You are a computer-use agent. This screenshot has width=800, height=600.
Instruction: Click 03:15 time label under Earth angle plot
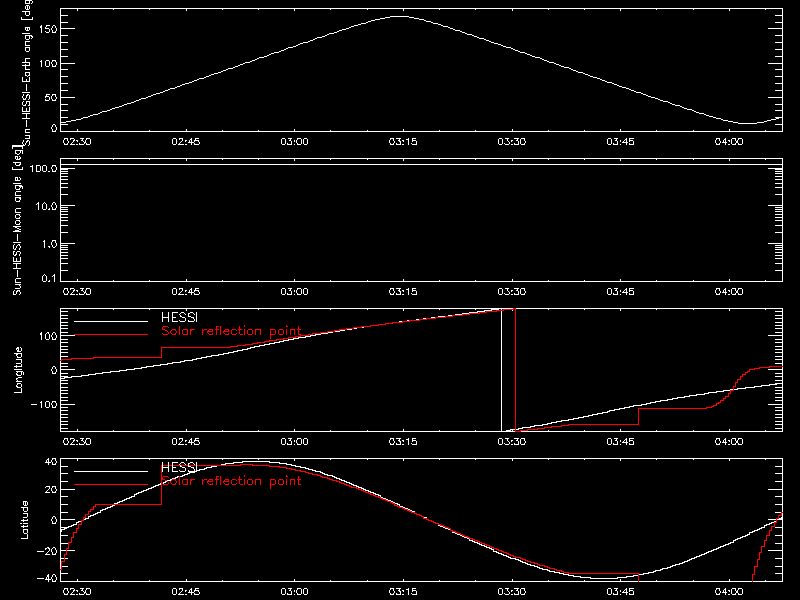tap(403, 142)
